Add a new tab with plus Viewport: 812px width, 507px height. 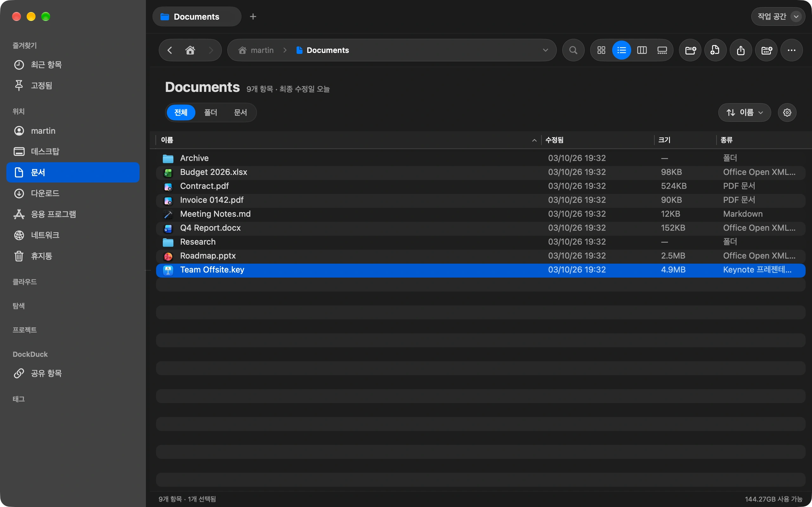253,16
